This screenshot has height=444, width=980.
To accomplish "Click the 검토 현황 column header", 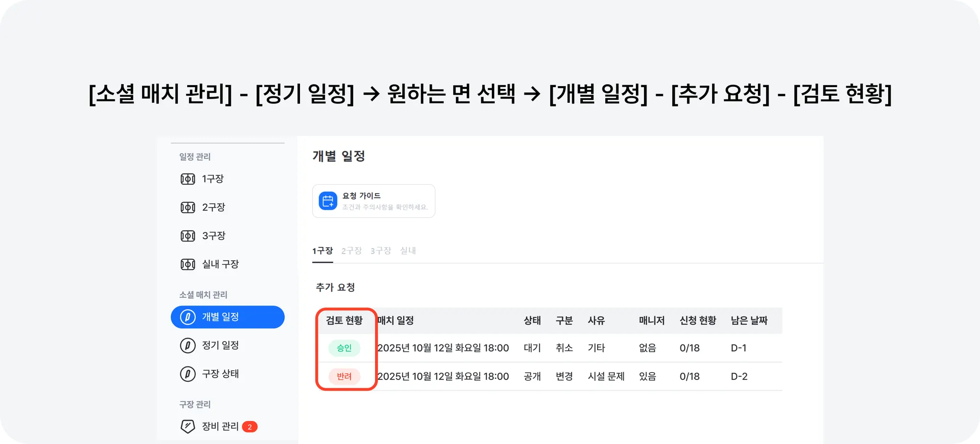I will (344, 321).
